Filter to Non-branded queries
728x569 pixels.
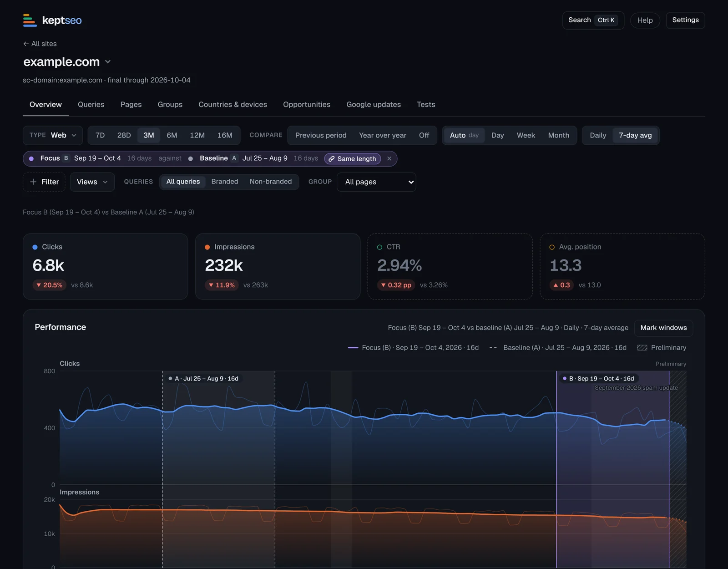click(271, 182)
